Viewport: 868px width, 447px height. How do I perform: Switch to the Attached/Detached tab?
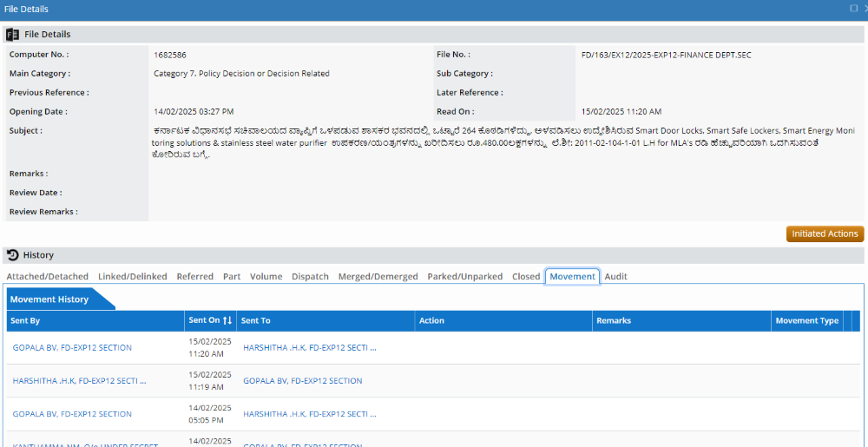point(48,277)
